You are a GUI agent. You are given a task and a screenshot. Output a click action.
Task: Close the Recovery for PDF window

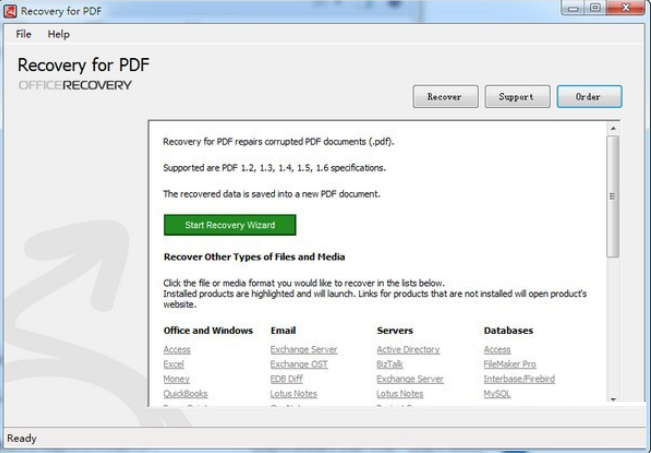[625, 8]
